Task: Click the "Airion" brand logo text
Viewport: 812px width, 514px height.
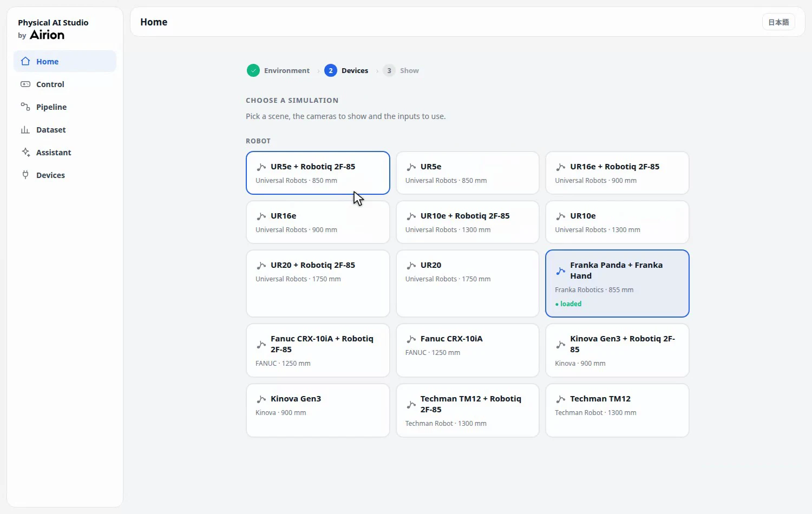Action: tap(47, 35)
